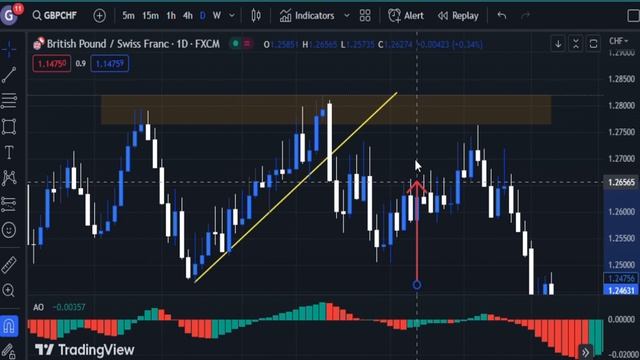The image size is (640, 360).
Task: Create a new Alert
Action: 406,16
